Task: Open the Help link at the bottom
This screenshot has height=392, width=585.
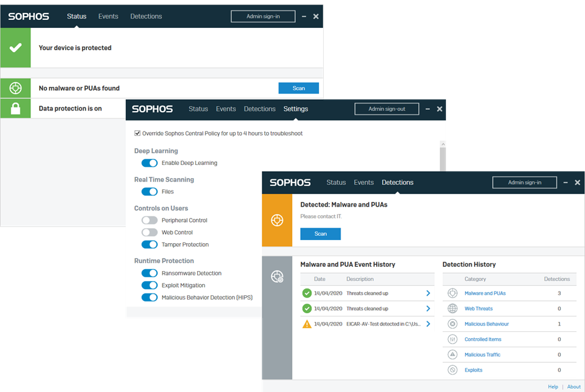Action: [x=553, y=386]
